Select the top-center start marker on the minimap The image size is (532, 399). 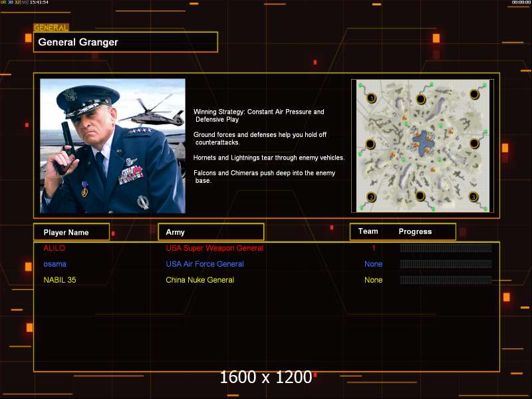pos(421,99)
